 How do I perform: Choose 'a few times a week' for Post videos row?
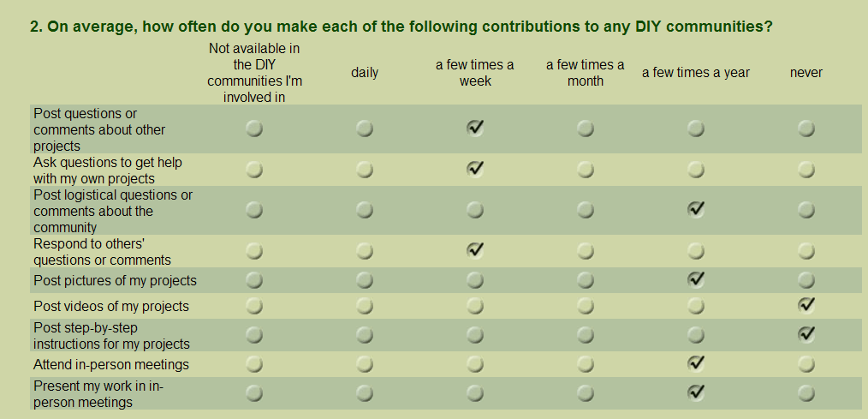point(475,306)
